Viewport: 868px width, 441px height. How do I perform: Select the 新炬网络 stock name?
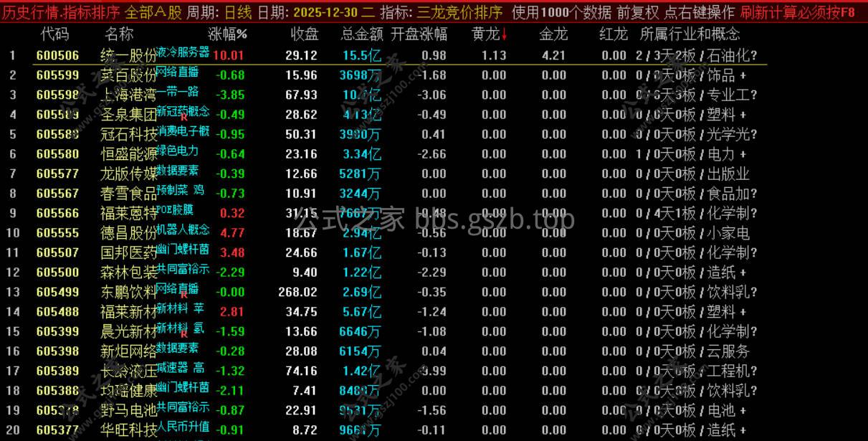click(x=129, y=351)
